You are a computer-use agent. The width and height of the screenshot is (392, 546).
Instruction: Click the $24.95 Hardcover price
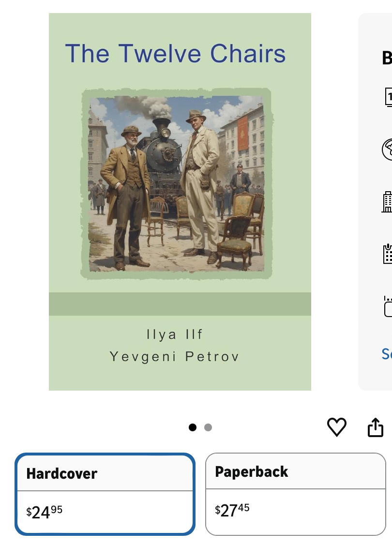pyautogui.click(x=44, y=512)
